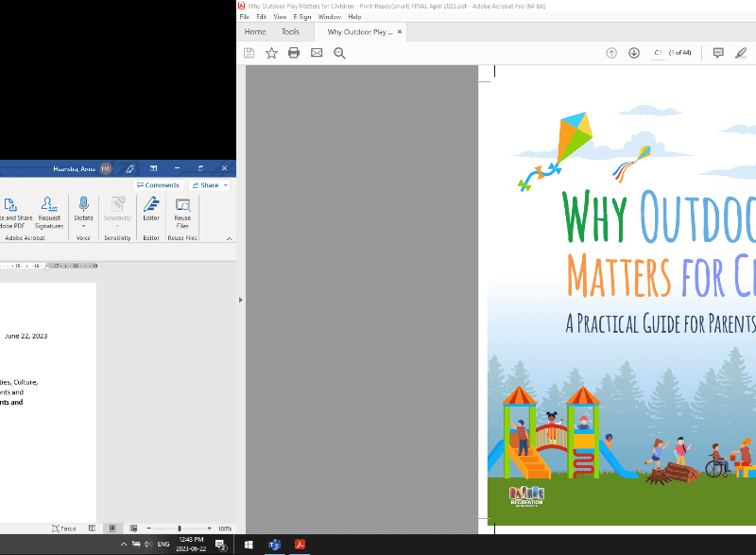This screenshot has width=756, height=555.
Task: Expand the Dictate dropdown in Word
Action: tap(83, 227)
